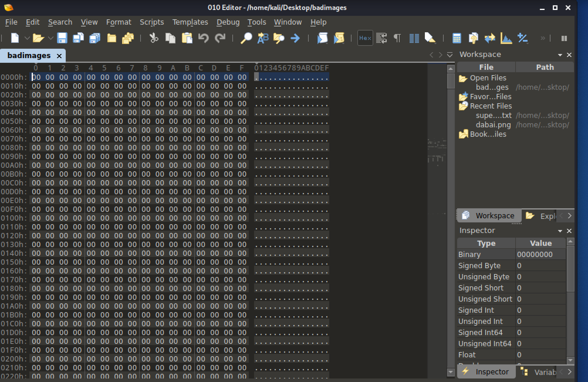Expand the Workspace panel options arrow
588x382 pixels.
560,55
